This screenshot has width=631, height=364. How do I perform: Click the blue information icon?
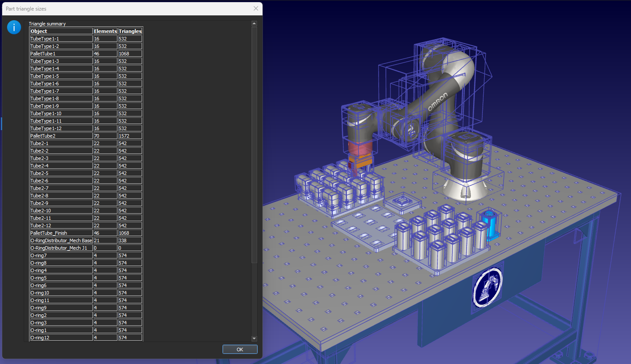coord(14,28)
